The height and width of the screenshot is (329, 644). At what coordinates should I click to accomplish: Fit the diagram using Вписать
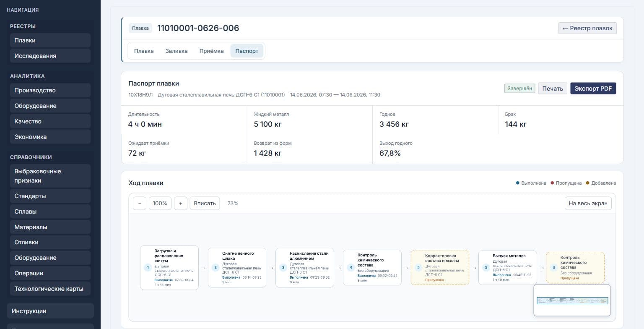click(205, 203)
